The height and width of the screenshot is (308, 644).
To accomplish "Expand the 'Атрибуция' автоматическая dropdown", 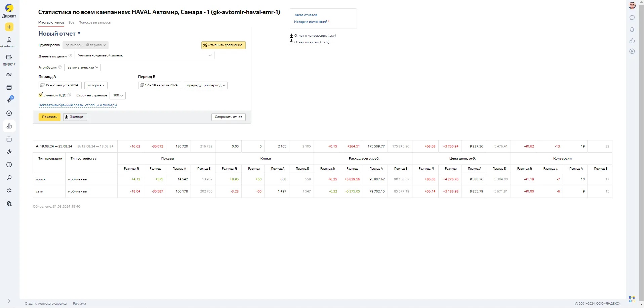I will [82, 68].
